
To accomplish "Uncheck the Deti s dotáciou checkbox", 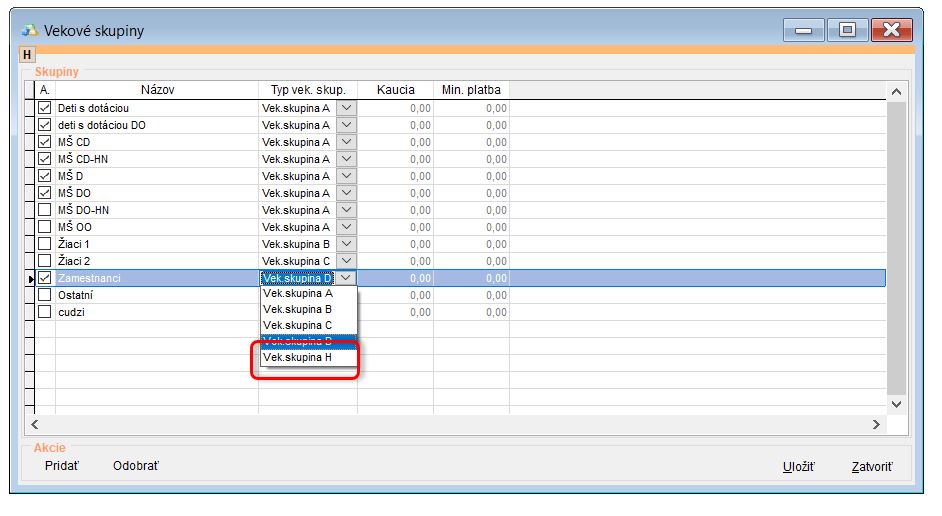I will click(x=44, y=108).
